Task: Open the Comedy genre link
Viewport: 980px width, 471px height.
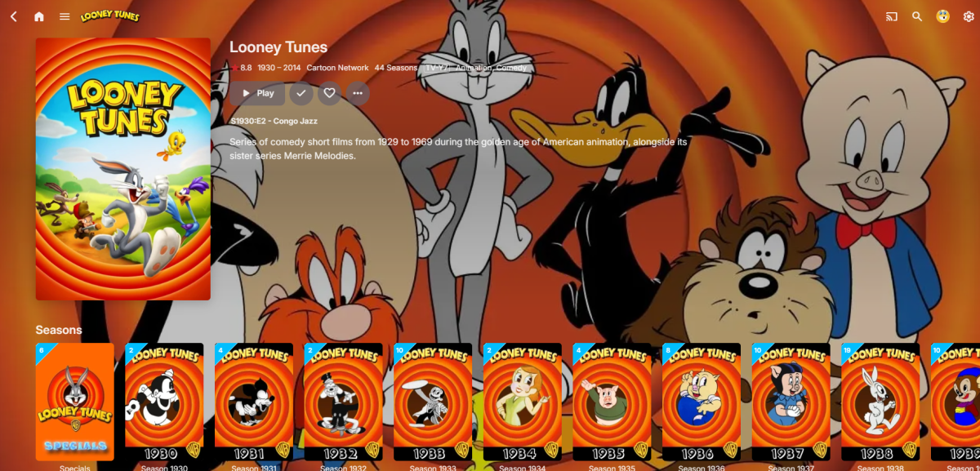Action: [x=512, y=68]
